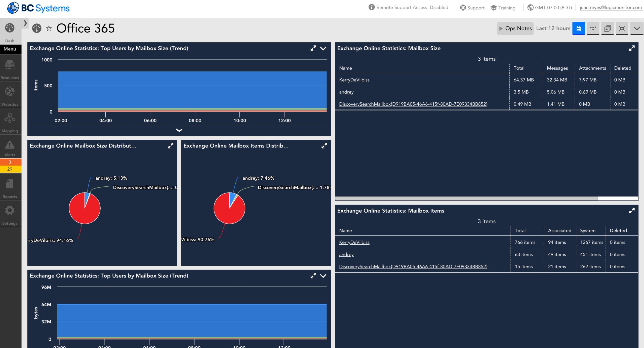Click the clone dashboard icon
The image size is (644, 348).
[x=607, y=28]
